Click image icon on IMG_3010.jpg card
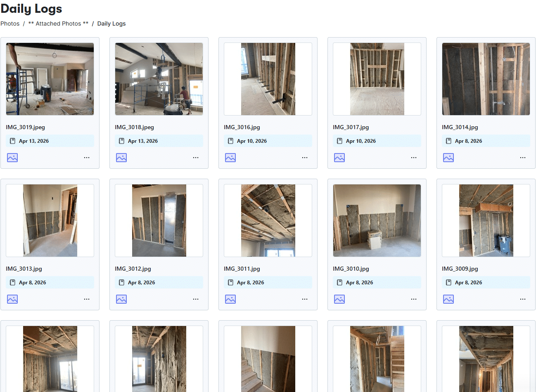 (x=339, y=299)
